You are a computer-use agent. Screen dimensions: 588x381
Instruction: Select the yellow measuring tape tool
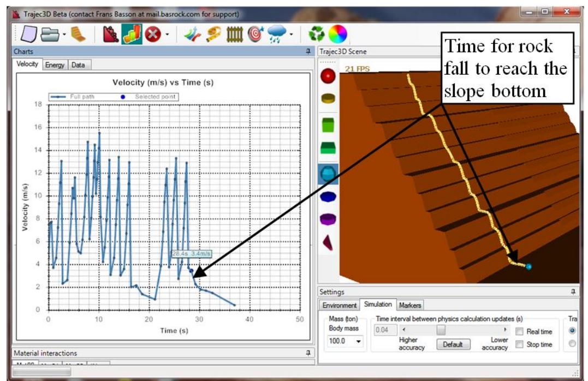tap(214, 34)
